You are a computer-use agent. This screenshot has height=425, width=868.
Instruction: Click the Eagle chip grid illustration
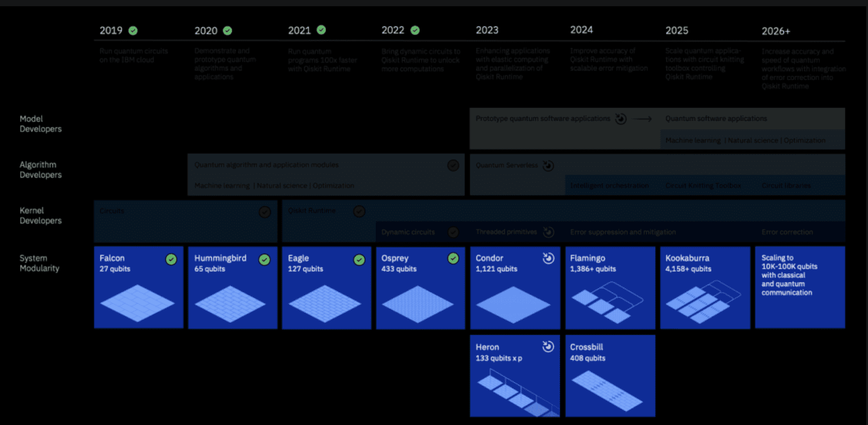click(323, 303)
